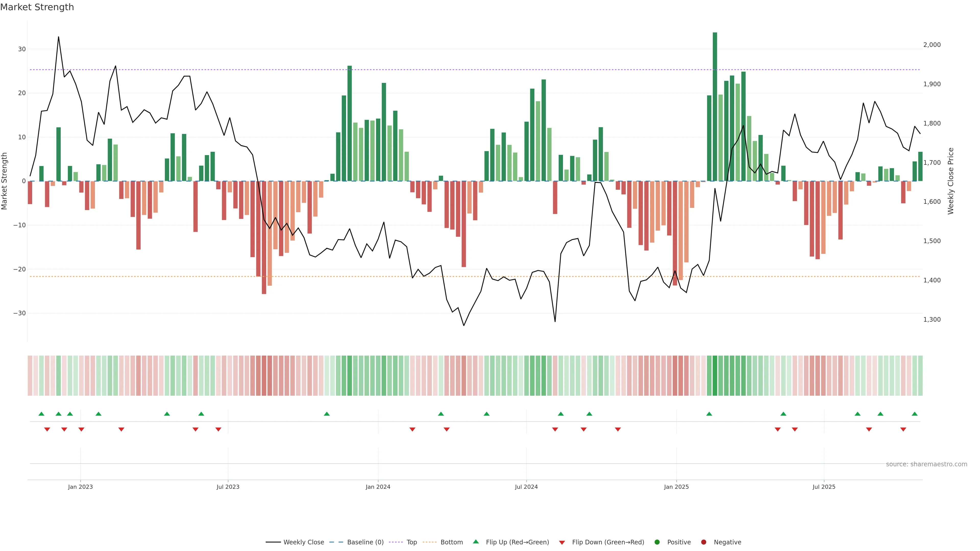Viewport: 980px width, 551px height.
Task: Click the Jul 2025 axis label
Action: 824,487
